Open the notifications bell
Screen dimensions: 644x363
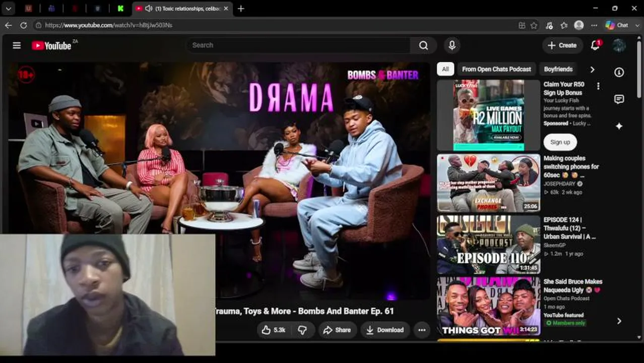point(595,45)
